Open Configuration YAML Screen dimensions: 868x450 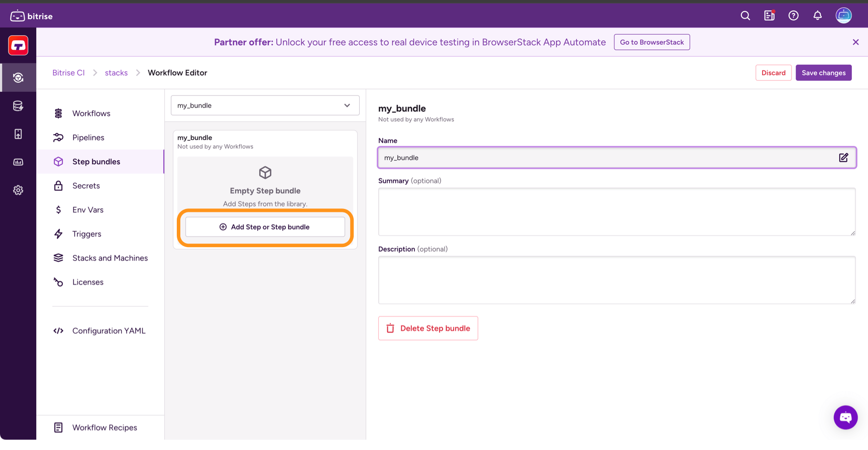click(108, 331)
